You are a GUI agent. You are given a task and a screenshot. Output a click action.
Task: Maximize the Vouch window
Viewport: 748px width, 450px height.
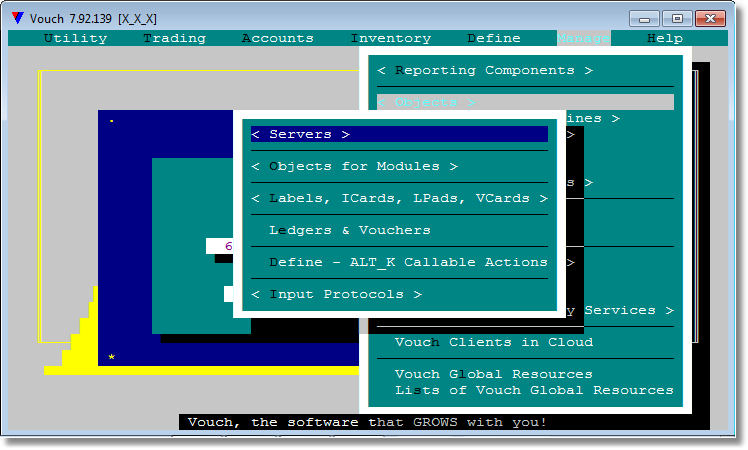[677, 19]
